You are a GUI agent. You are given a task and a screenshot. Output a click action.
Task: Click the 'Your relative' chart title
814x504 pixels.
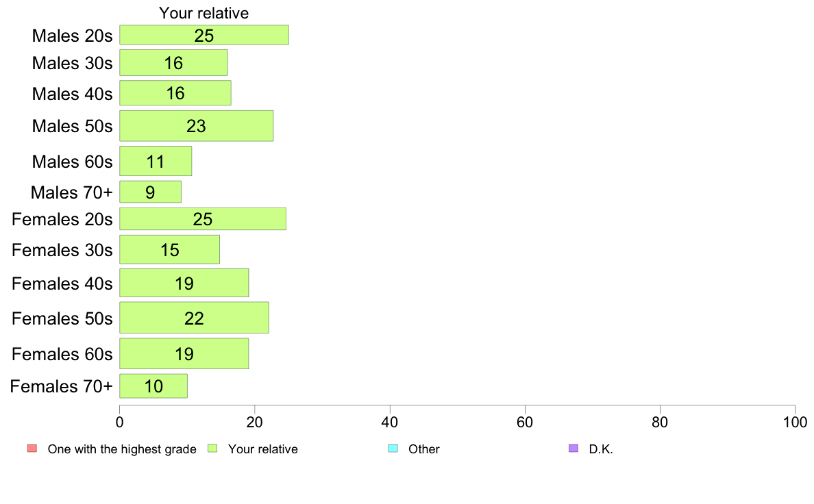pos(204,13)
